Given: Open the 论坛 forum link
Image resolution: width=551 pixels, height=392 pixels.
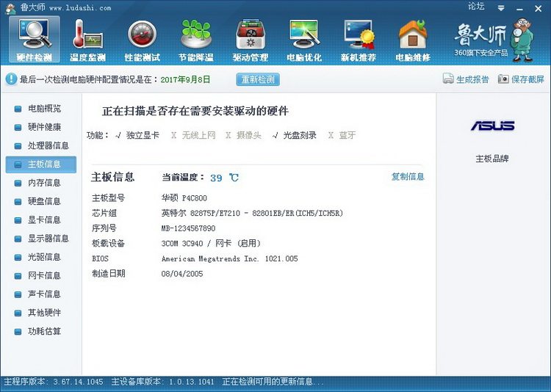Looking at the screenshot, I should tap(476, 7).
